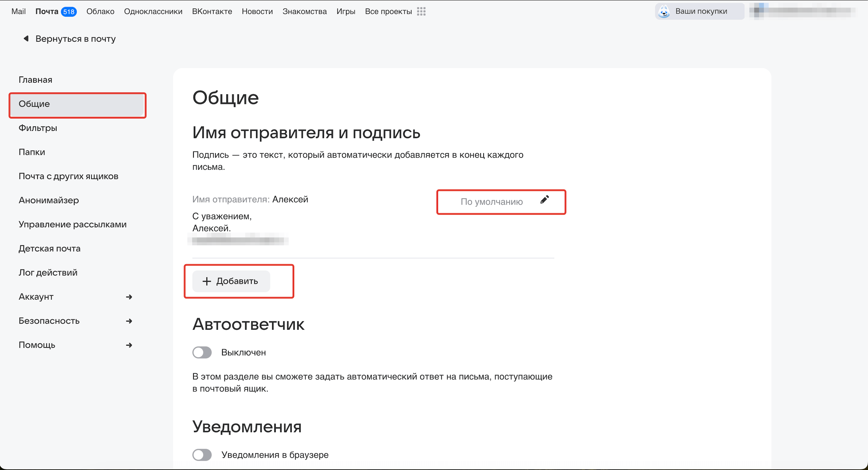Image resolution: width=868 pixels, height=470 pixels.
Task: Click the 518 unread badge on Почта
Action: coord(69,12)
